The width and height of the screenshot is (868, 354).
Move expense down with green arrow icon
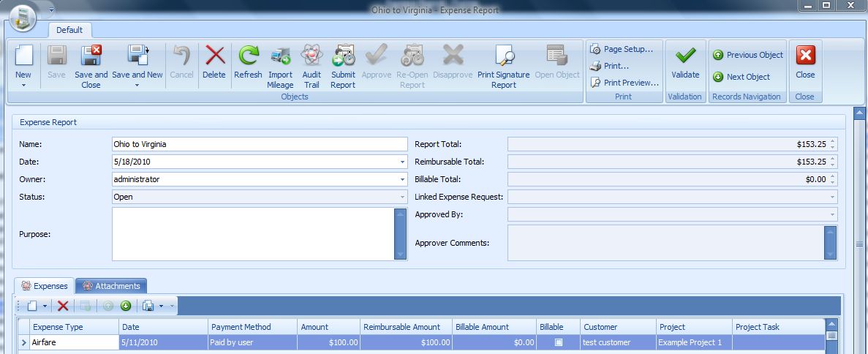[x=126, y=306]
